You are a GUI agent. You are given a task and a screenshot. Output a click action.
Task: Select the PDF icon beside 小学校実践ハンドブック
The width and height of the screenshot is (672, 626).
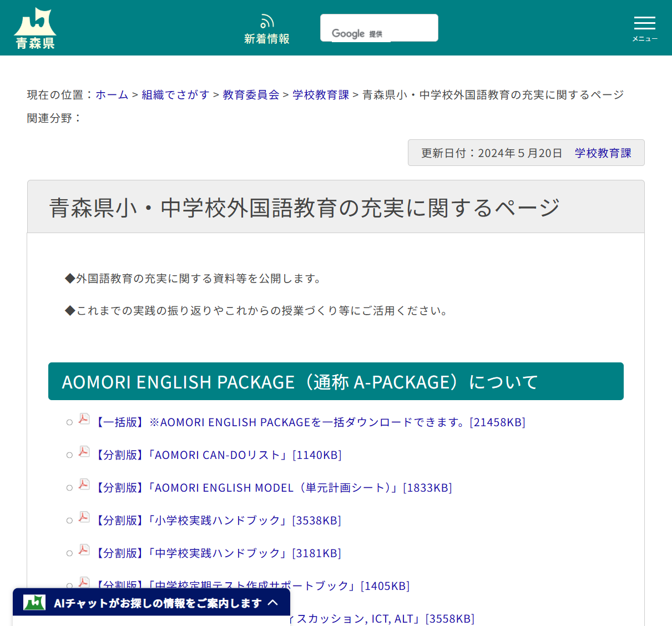[x=83, y=518]
